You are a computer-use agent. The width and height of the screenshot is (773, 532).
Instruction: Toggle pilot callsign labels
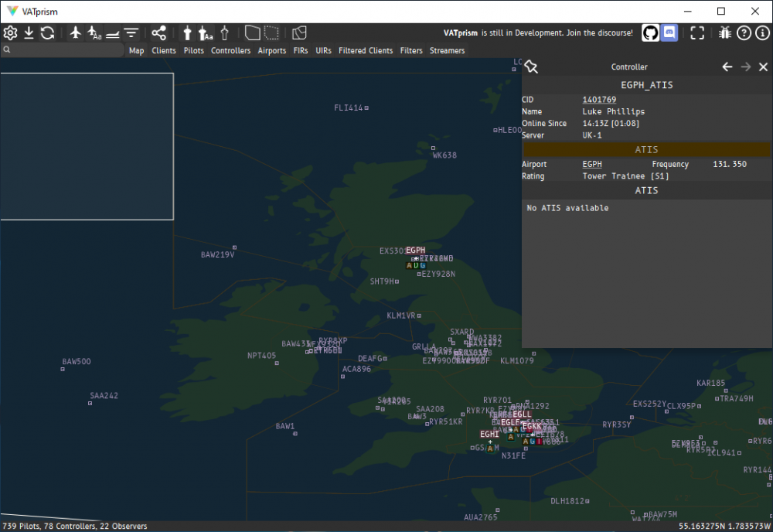(94, 32)
